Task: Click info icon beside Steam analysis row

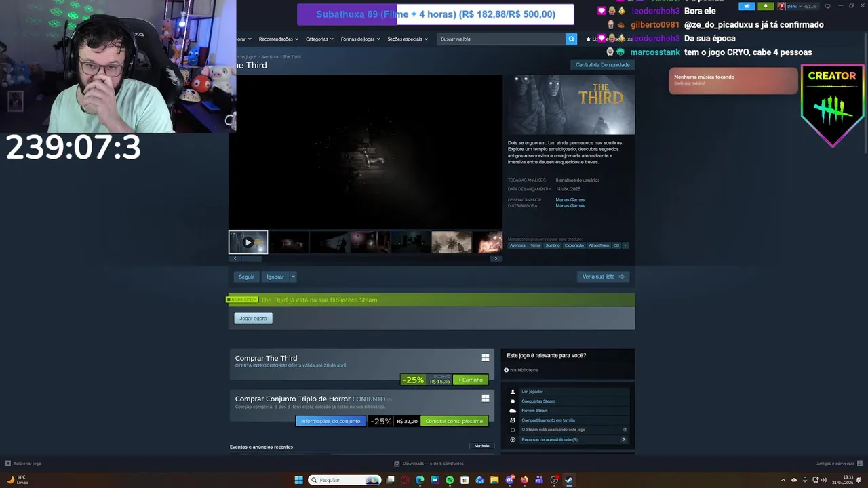Action: pos(625,430)
